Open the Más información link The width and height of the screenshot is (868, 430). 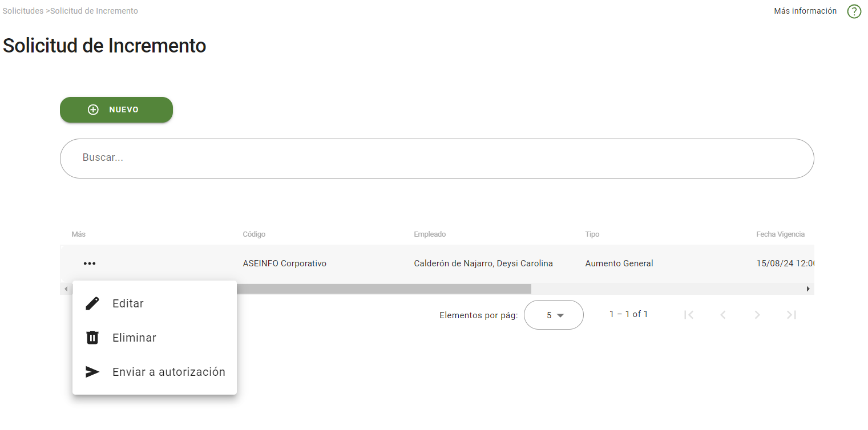tap(805, 10)
